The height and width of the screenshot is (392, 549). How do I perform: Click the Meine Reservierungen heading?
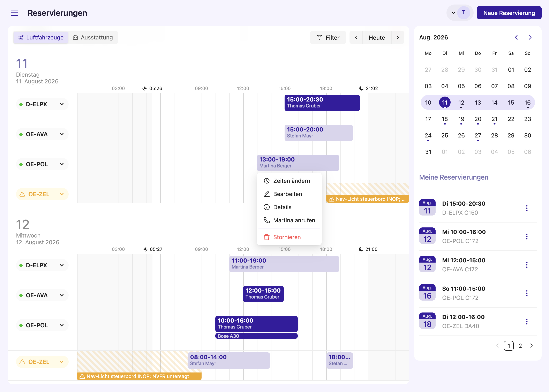pyautogui.click(x=454, y=177)
